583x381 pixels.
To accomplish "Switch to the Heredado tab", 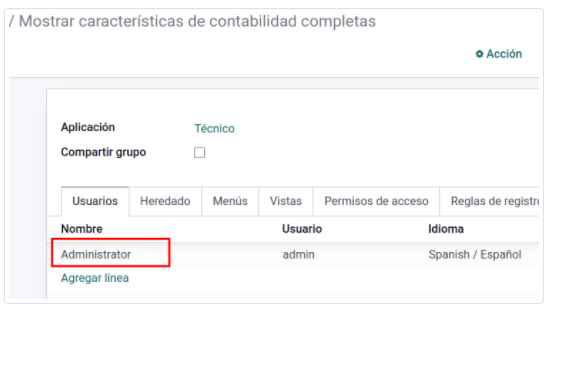I will point(165,201).
